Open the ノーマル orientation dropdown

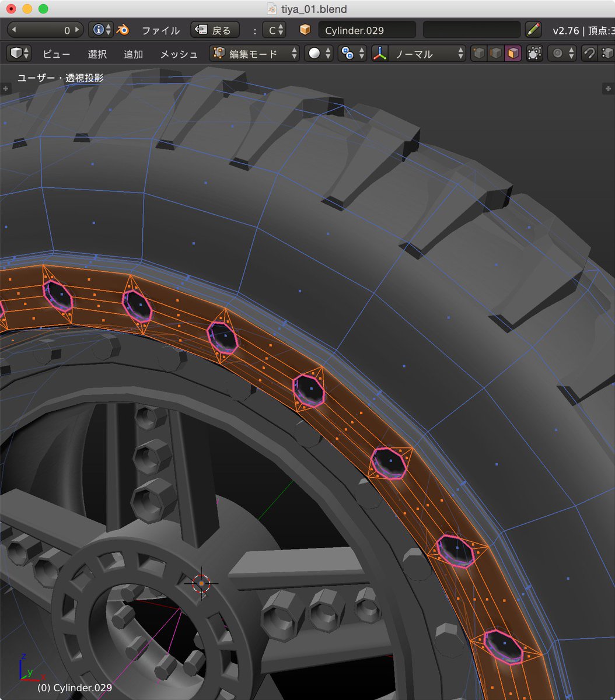(428, 54)
